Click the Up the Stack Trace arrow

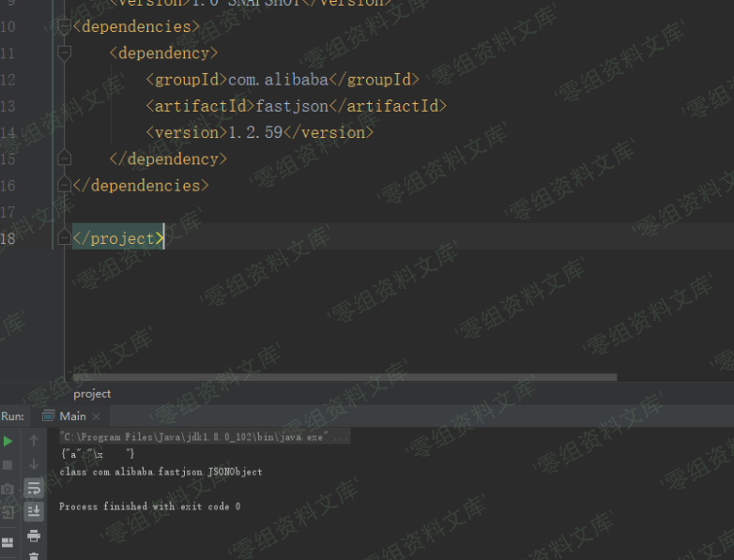point(34,441)
